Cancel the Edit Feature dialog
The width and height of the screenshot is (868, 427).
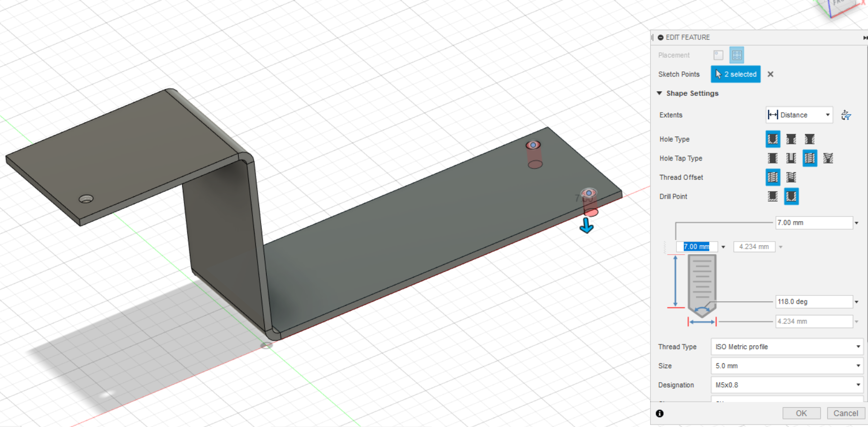846,413
